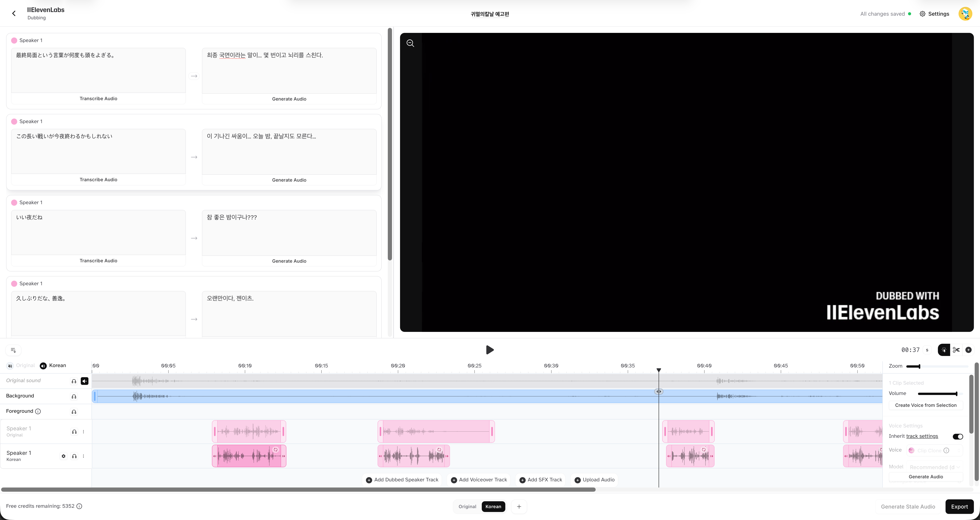This screenshot has width=980, height=520.
Task: Switch to the Original language tab
Action: [x=467, y=506]
